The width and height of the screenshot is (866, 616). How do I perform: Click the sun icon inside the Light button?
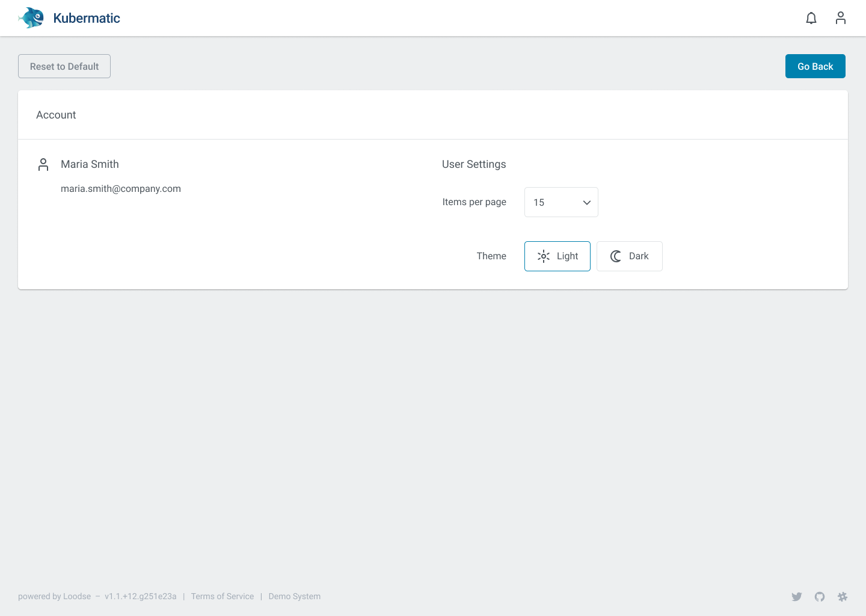(544, 256)
